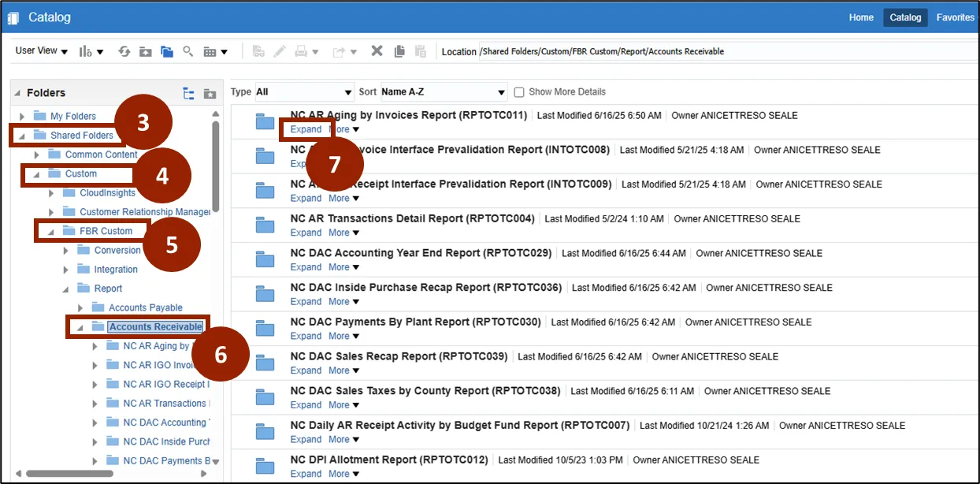Open the Favorites menu
The image size is (980, 484).
955,17
